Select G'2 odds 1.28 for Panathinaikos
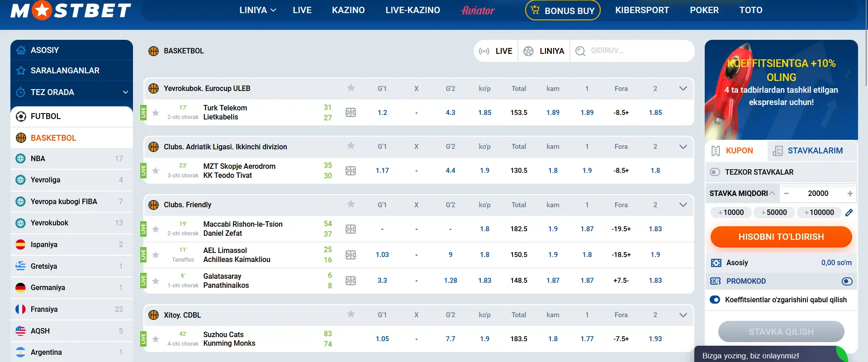 point(451,281)
